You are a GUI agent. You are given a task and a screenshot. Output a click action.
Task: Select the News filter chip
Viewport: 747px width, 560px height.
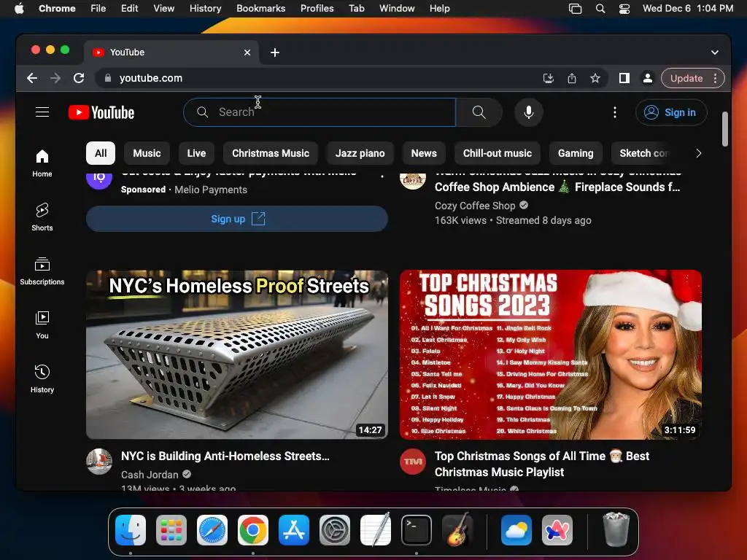(x=424, y=153)
